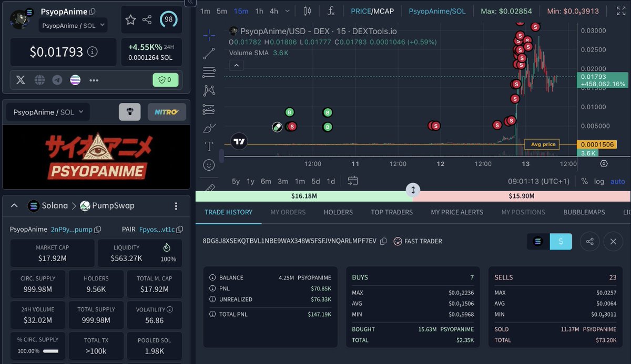
Task: Select the 15m timeframe
Action: (241, 11)
